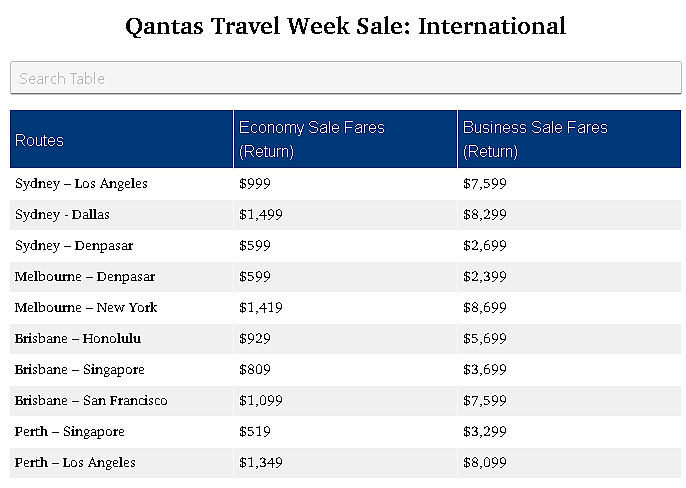Click the $8,299 business fare cell

click(569, 215)
